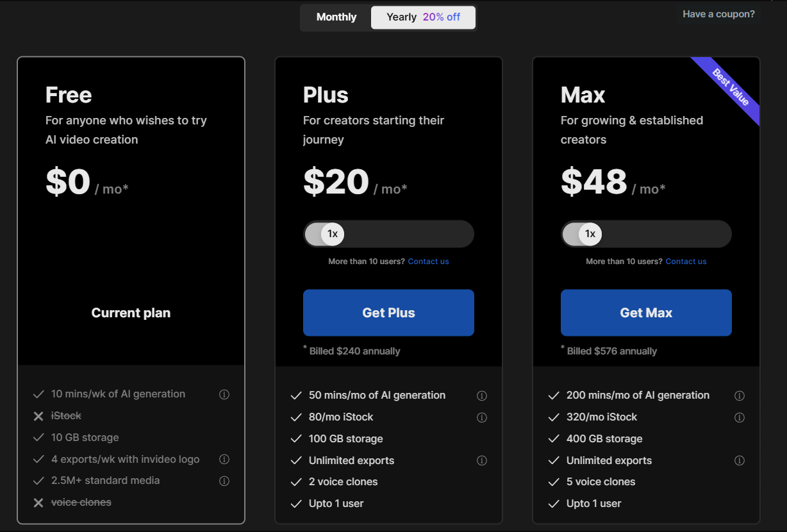The width and height of the screenshot is (787, 532).
Task: Click info icon beside 2.5M+ standard media
Action: [x=224, y=481]
